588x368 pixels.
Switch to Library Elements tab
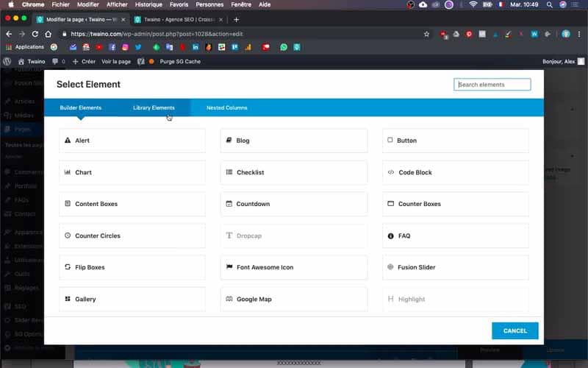pos(154,107)
